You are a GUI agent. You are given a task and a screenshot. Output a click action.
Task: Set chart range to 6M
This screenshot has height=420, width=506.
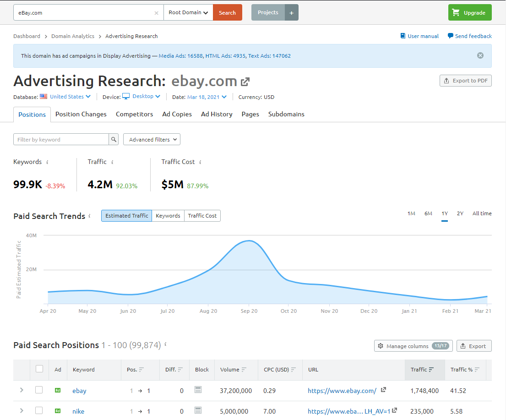pyautogui.click(x=428, y=213)
